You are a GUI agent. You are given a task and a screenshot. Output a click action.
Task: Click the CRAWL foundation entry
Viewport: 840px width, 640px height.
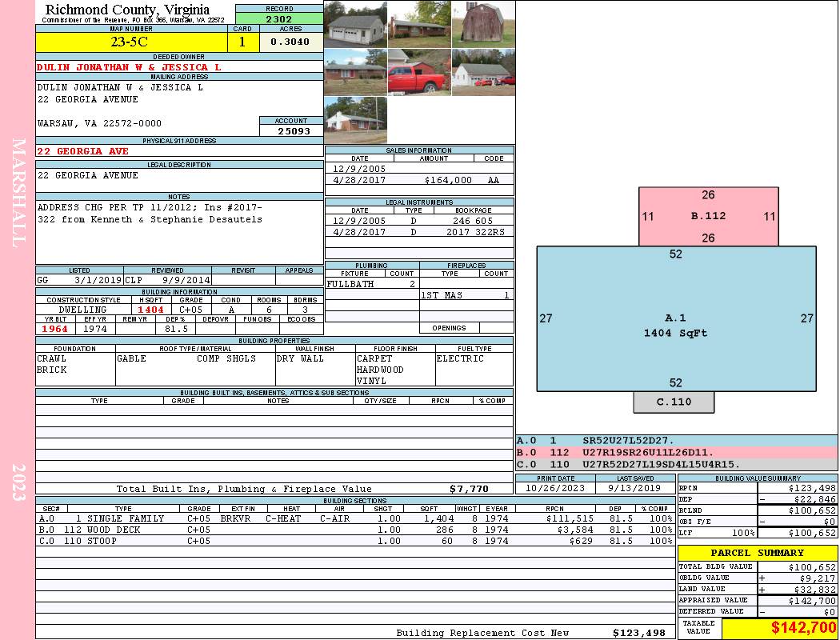point(51,358)
